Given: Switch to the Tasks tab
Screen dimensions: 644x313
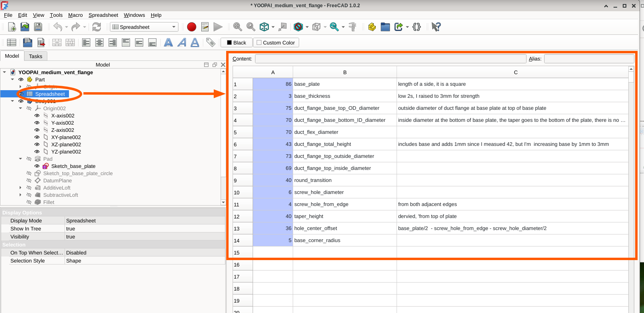Looking at the screenshot, I should (x=35, y=56).
